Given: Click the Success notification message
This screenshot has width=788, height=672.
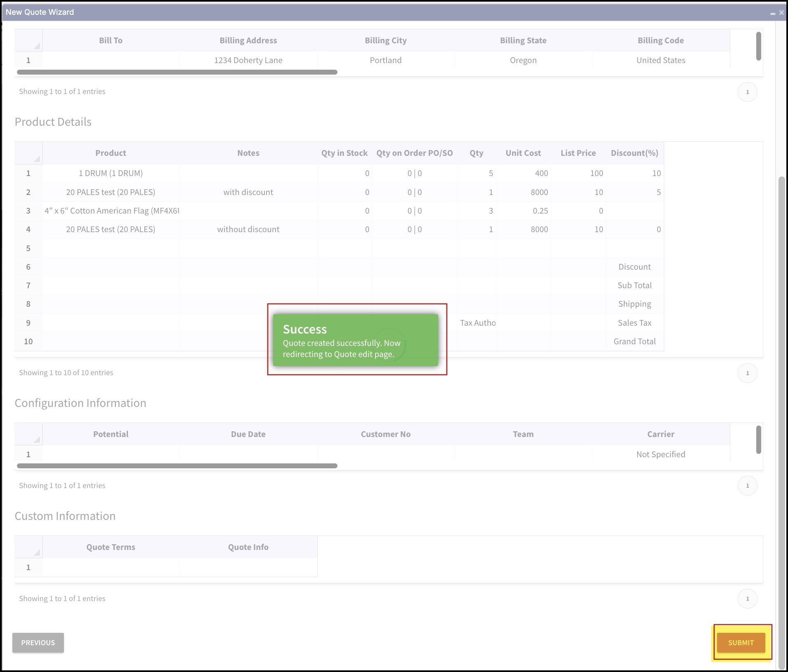Looking at the screenshot, I should (x=356, y=340).
